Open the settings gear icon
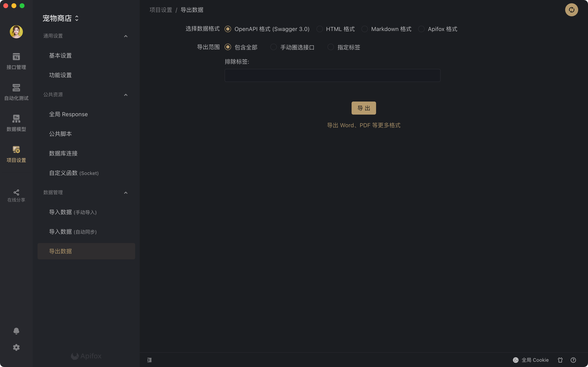The width and height of the screenshot is (588, 367). point(16,347)
